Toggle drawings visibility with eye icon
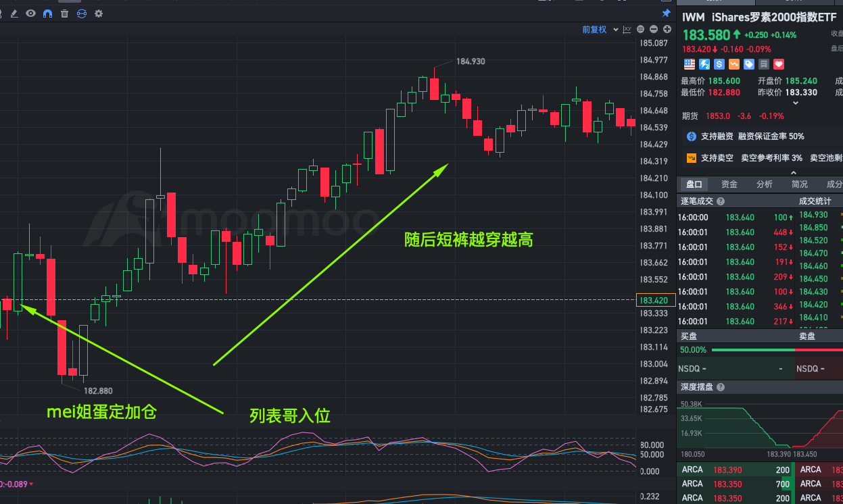Image resolution: width=843 pixels, height=504 pixels. pyautogui.click(x=31, y=14)
